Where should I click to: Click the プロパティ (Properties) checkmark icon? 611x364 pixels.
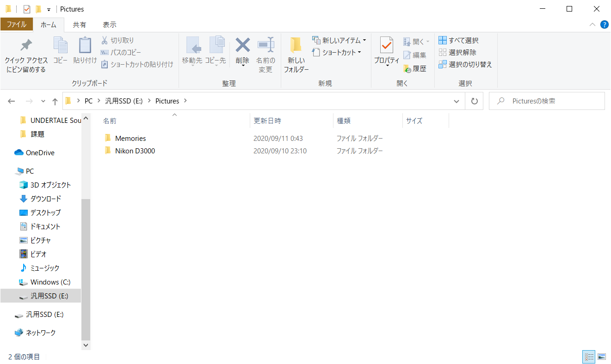(x=386, y=45)
